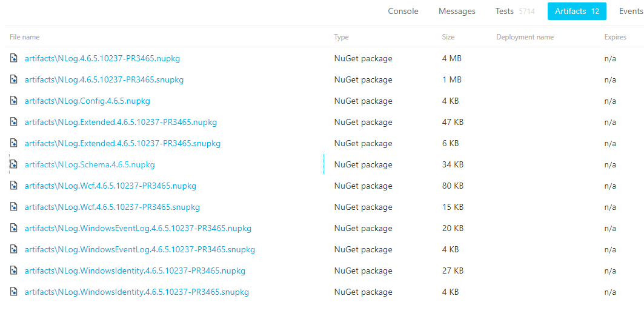Screen dimensions: 644x316
Task: Click file icon beside NLog.Config.4.6.5.nupkg
Action: 14,101
